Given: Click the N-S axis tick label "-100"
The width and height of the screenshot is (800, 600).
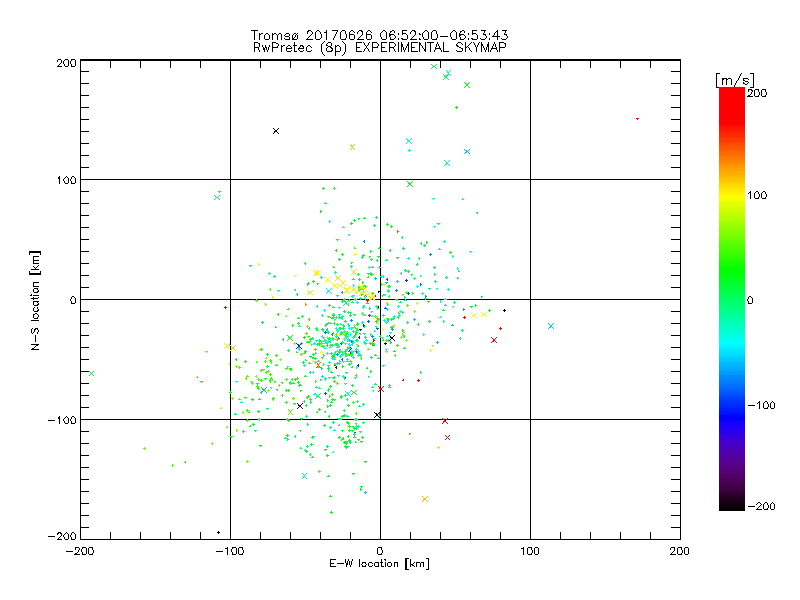Looking at the screenshot, I should [62, 420].
